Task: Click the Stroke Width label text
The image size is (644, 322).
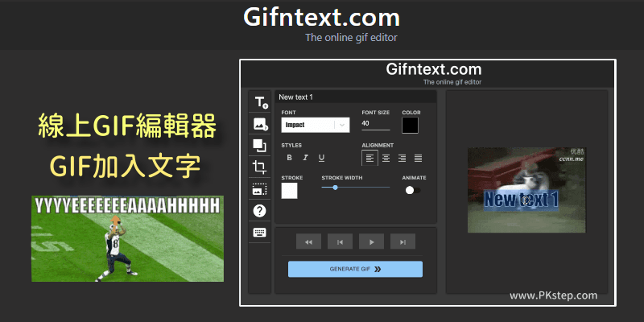Action: tap(341, 178)
